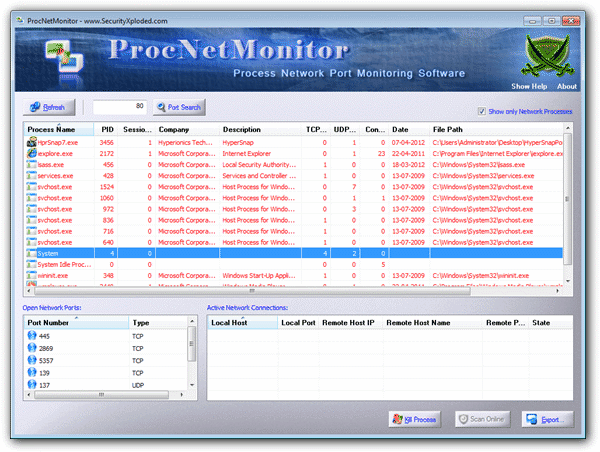600x452 pixels.
Task: Click icon of svchost.exe PID 716
Action: 32,231
